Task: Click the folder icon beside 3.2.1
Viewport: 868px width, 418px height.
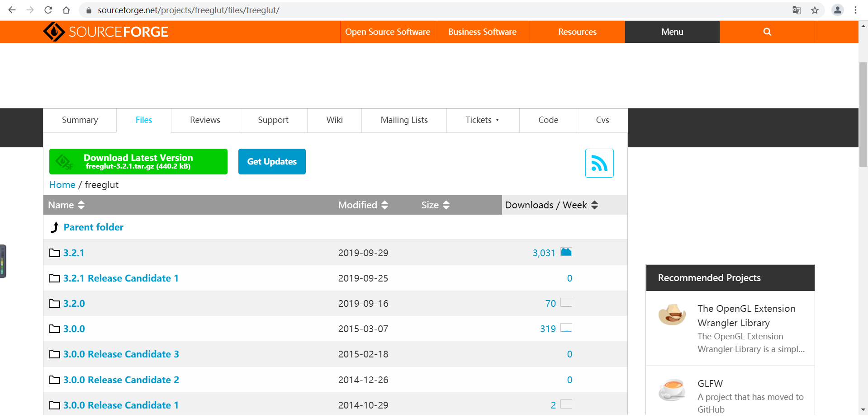Action: coord(55,253)
